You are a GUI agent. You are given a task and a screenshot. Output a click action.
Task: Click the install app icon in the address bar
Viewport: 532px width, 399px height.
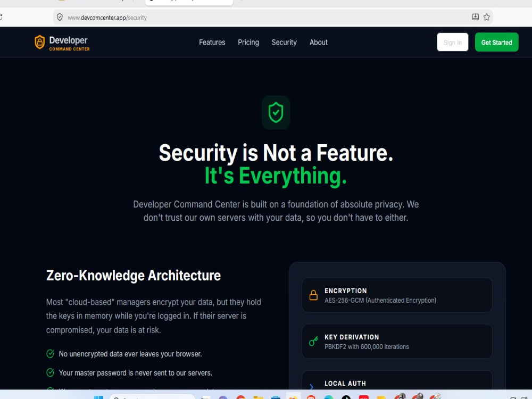(x=475, y=17)
